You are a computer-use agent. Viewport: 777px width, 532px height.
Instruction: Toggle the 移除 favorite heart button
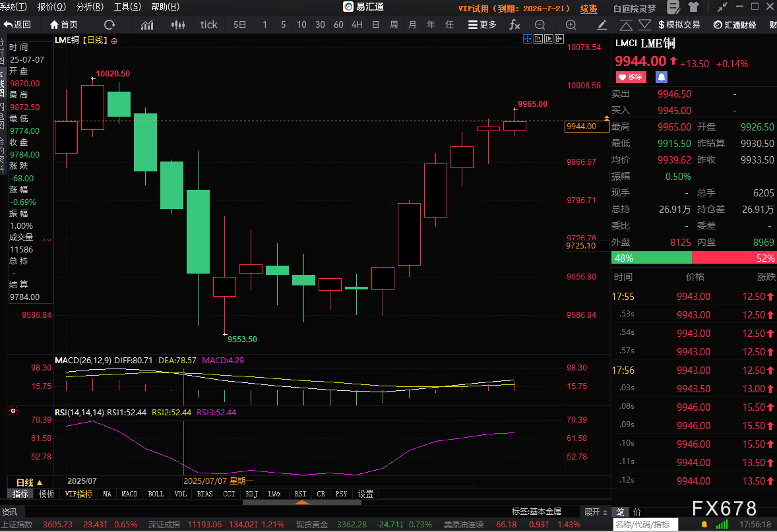pyautogui.click(x=631, y=77)
